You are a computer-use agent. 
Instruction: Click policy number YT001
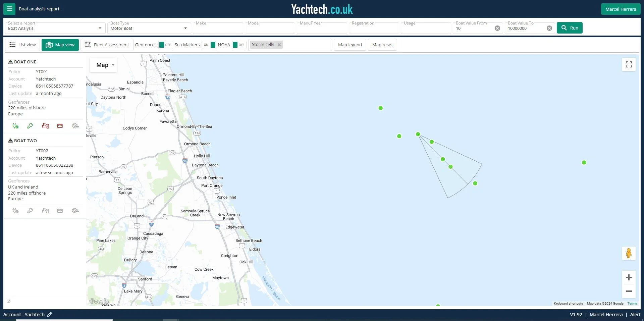pos(42,72)
